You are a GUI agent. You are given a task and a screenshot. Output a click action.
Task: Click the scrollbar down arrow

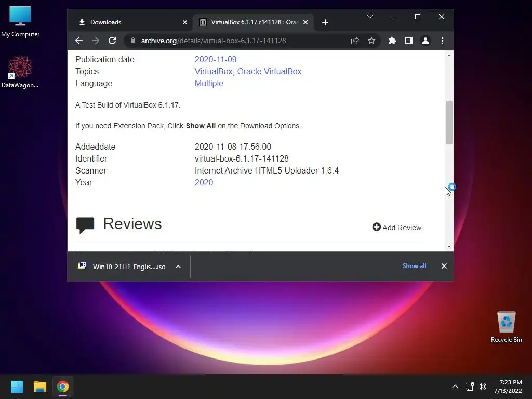[449, 247]
